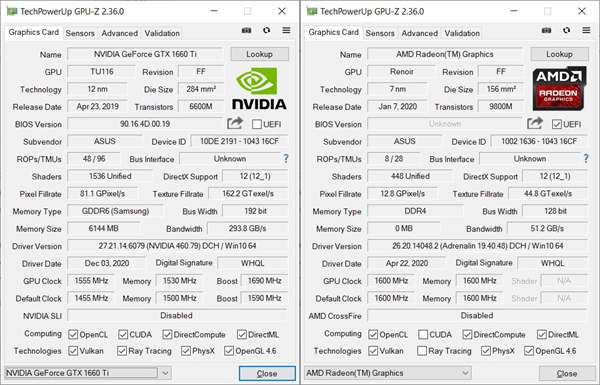The image size is (600, 385).
Task: Click Shaders 448 Unified field
Action: tap(410, 176)
